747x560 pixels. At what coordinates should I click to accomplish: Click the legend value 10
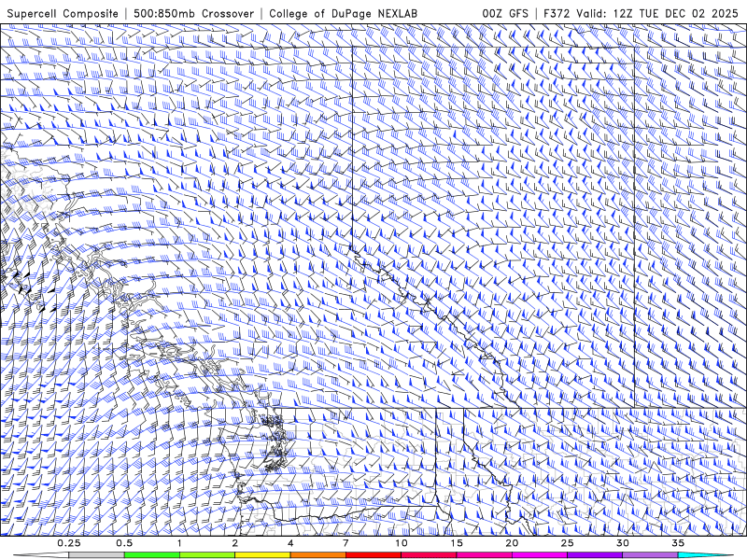point(402,543)
